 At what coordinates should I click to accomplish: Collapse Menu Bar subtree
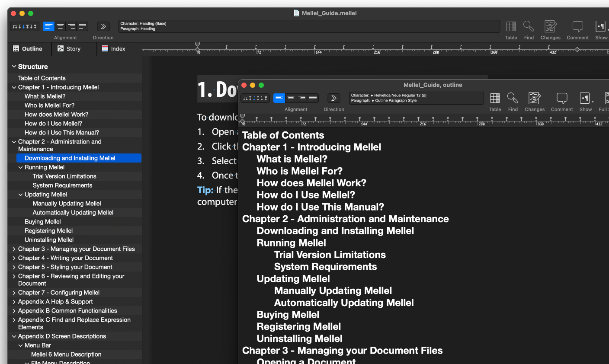(x=20, y=345)
